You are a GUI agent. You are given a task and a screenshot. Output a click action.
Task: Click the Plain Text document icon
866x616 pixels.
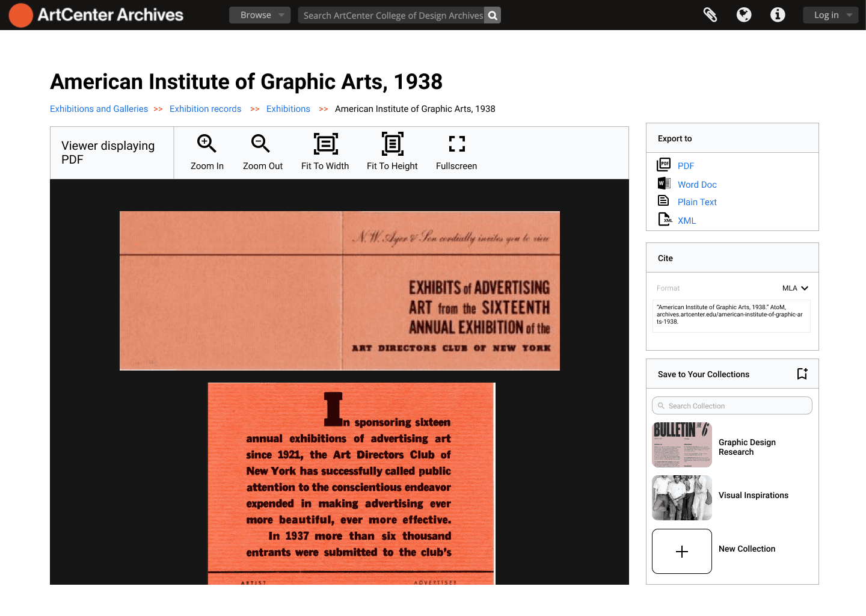[x=663, y=200]
